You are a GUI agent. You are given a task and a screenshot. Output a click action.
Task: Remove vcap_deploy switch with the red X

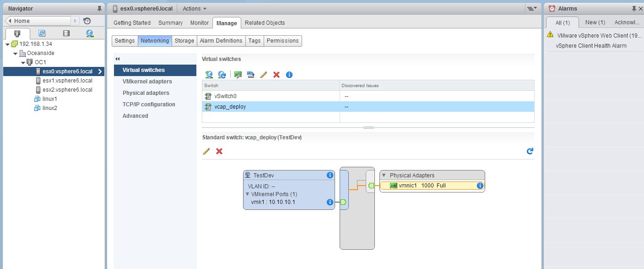click(x=219, y=151)
